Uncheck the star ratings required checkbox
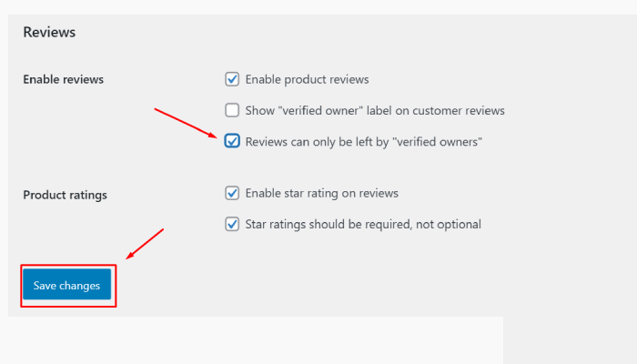 [232, 224]
